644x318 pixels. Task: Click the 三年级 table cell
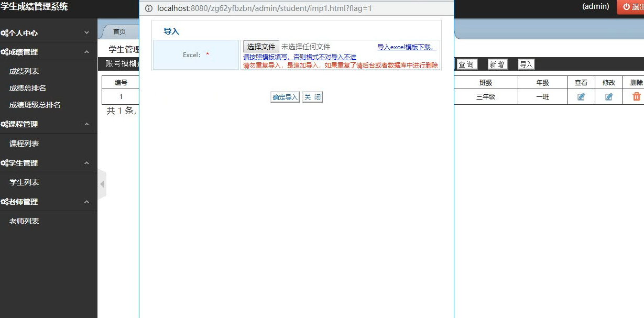486,97
